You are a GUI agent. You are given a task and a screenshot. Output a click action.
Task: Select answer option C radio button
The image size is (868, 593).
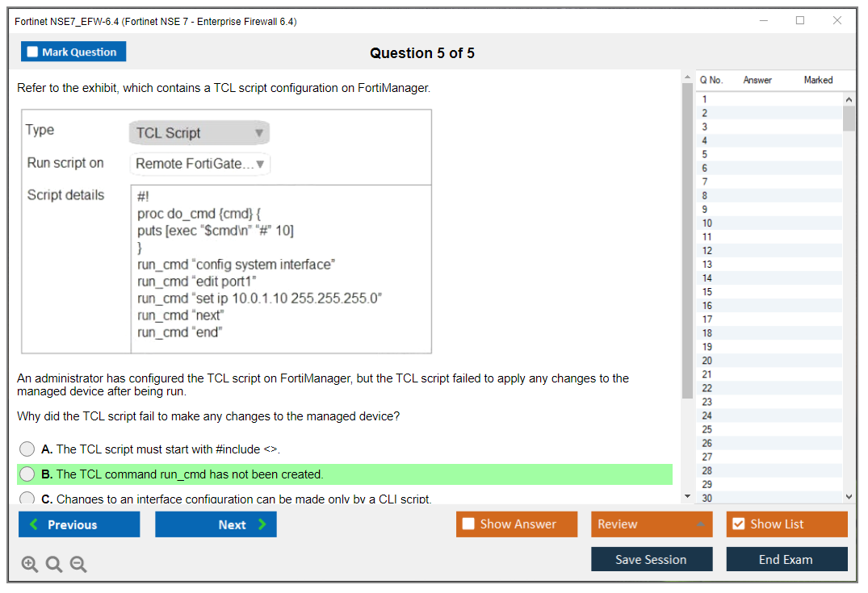[27, 499]
